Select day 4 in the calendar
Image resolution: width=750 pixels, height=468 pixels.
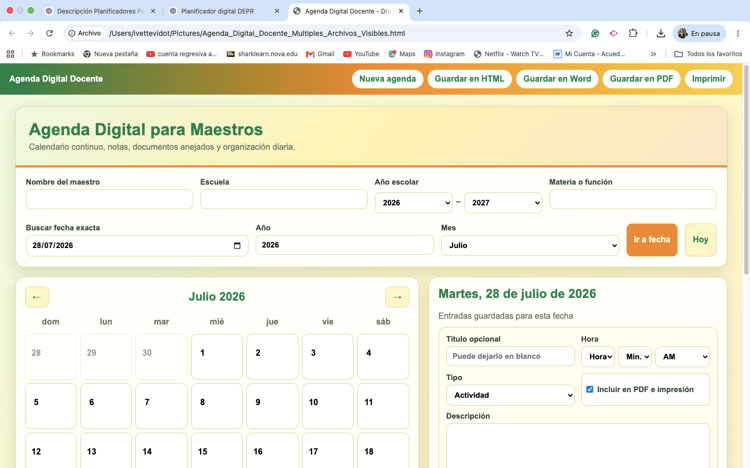coord(383,357)
